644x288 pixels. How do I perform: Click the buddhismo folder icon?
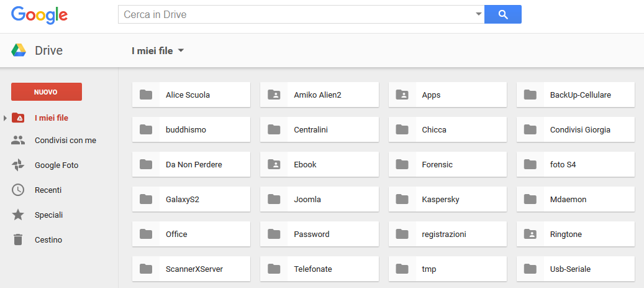[x=146, y=129]
